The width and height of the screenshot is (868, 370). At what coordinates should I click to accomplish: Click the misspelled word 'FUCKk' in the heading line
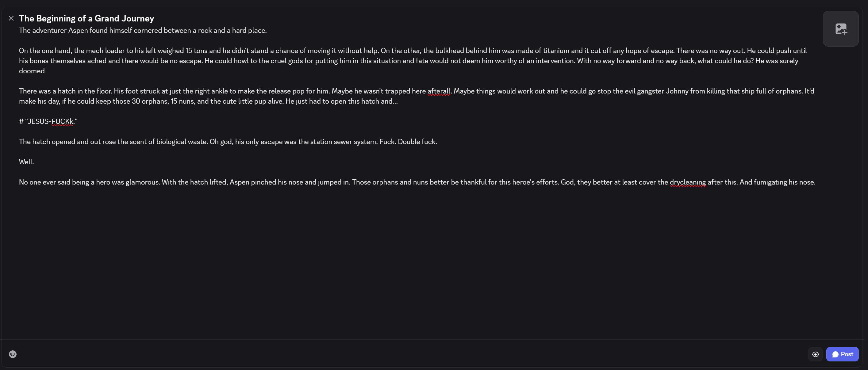[x=62, y=121]
